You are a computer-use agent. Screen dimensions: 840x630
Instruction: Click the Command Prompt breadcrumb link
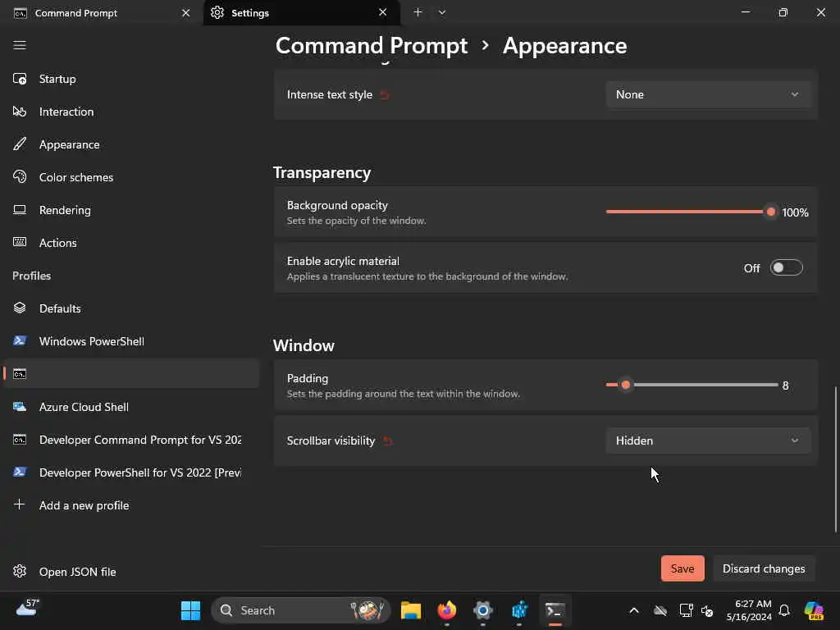[372, 46]
